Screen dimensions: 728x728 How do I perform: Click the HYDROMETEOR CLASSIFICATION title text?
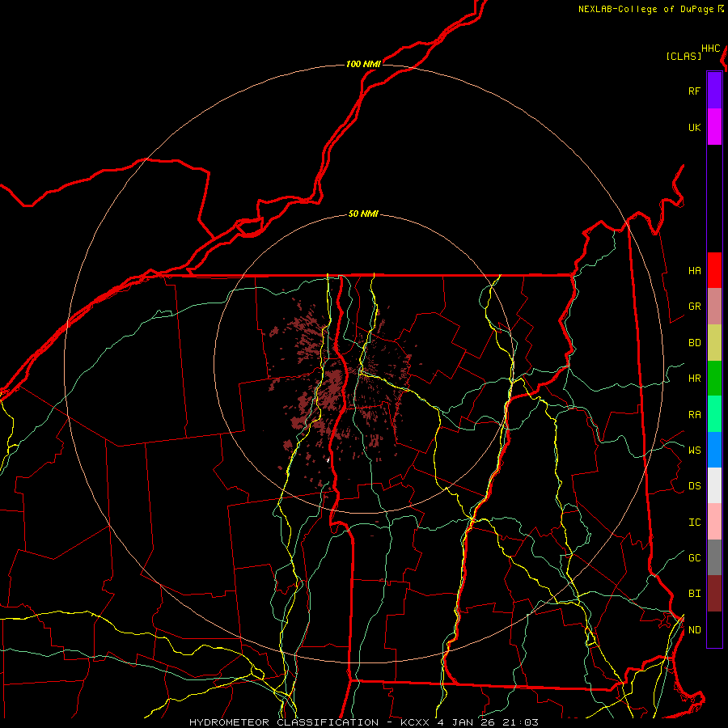click(x=284, y=722)
